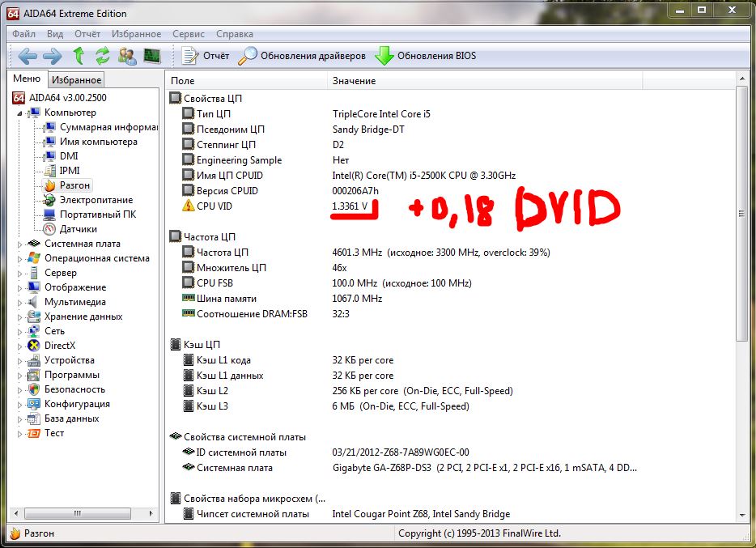Open the Избранное menu
This screenshot has width=756, height=548.
[137, 34]
